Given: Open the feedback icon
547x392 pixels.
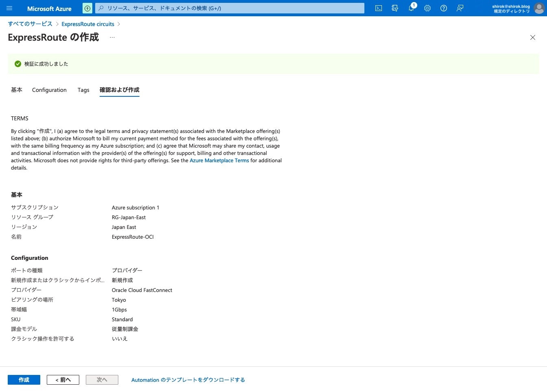Looking at the screenshot, I should pyautogui.click(x=460, y=8).
